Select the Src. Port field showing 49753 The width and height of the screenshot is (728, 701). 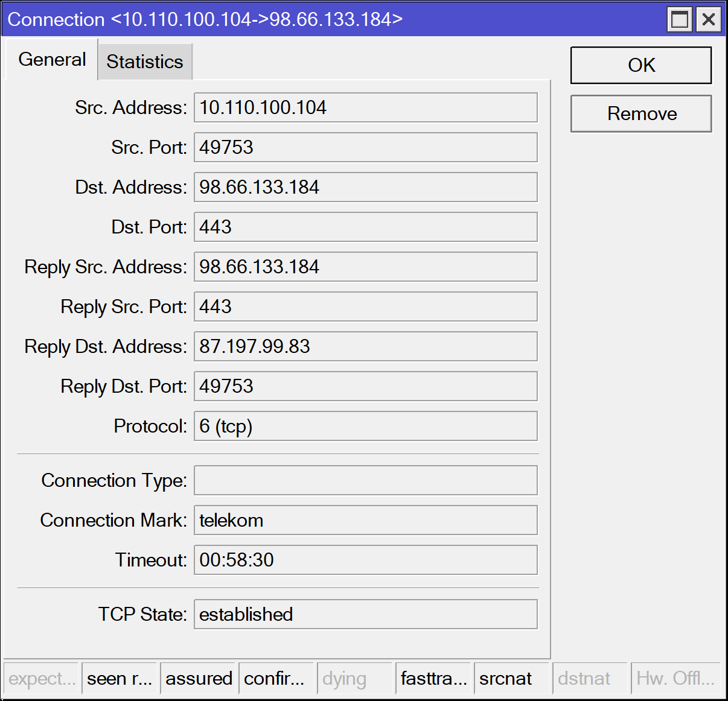coord(365,147)
